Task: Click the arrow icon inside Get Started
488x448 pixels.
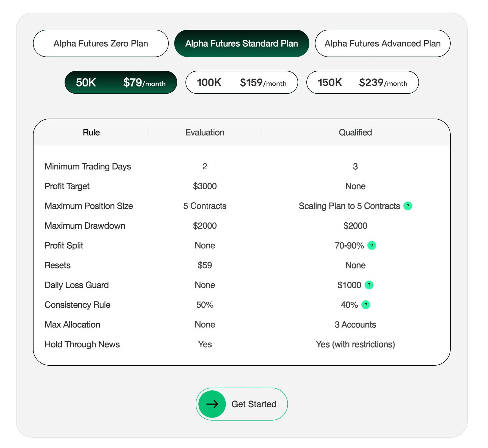Action: (x=212, y=404)
